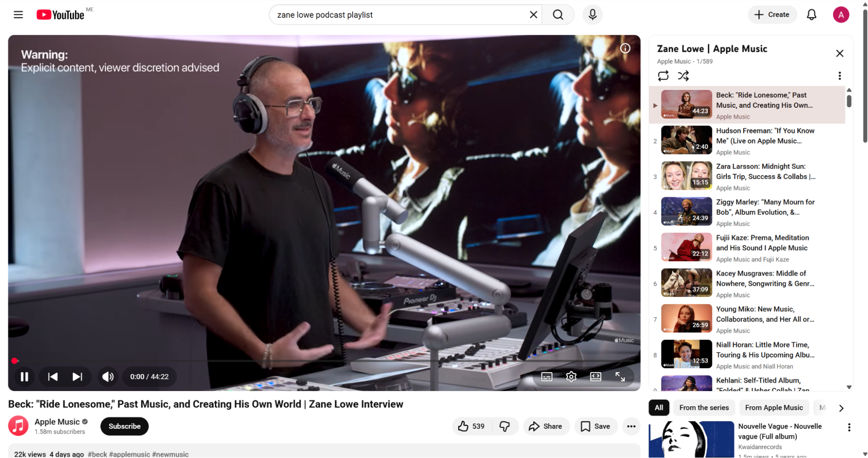Play Niall Horan playlist item
This screenshot has width=868, height=458.
pyautogui.click(x=747, y=355)
